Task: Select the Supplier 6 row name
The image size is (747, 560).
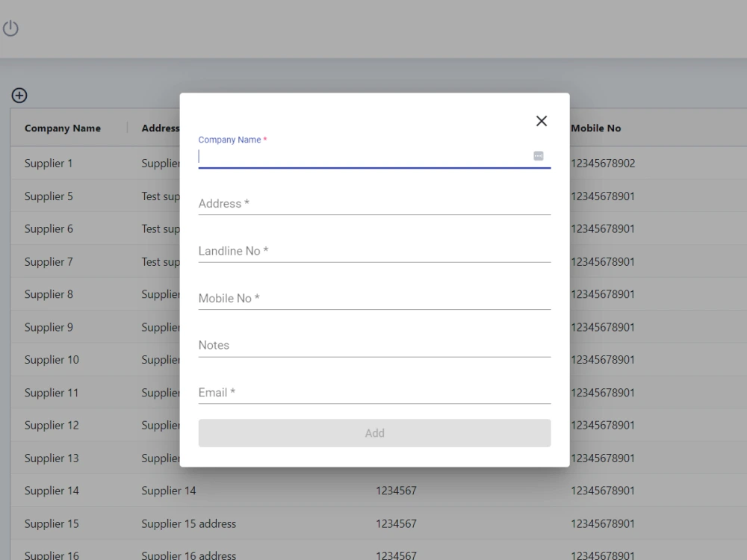Action: point(49,228)
